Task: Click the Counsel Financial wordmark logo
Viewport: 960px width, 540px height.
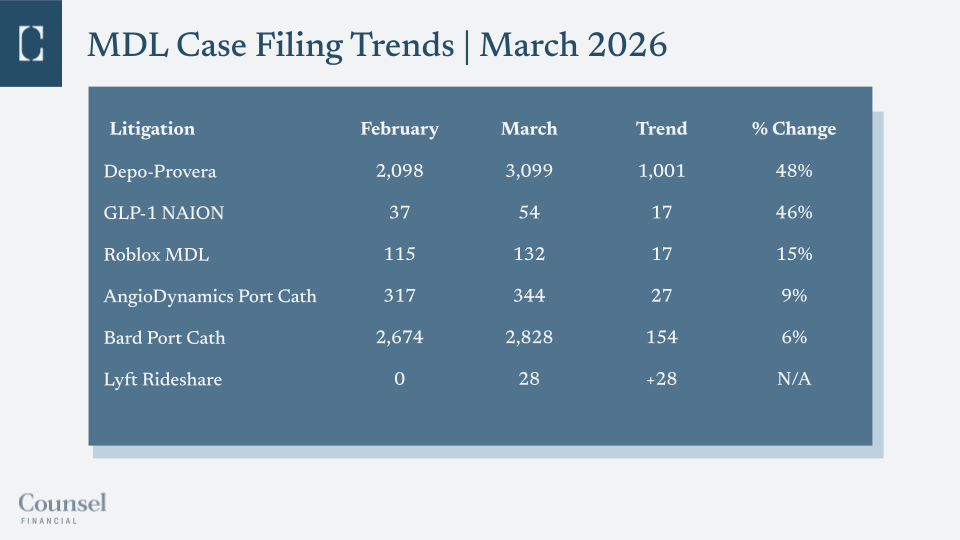Action: [x=62, y=507]
